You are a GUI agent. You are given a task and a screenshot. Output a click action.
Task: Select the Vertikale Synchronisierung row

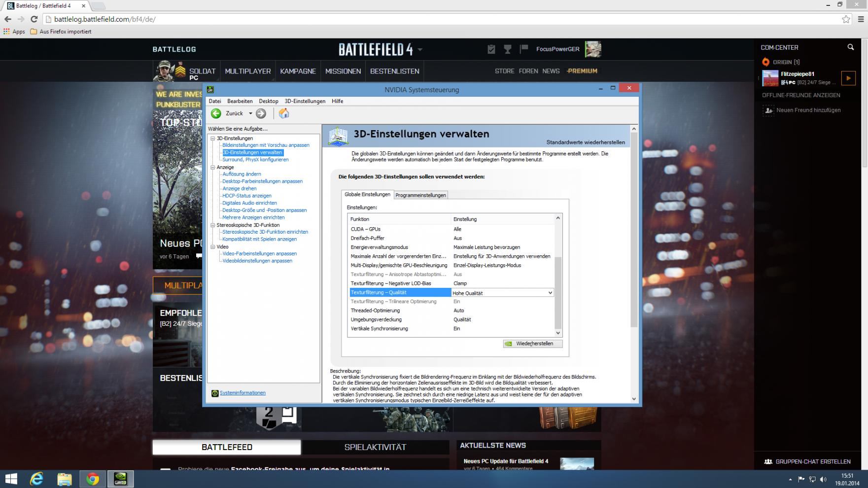click(x=451, y=329)
